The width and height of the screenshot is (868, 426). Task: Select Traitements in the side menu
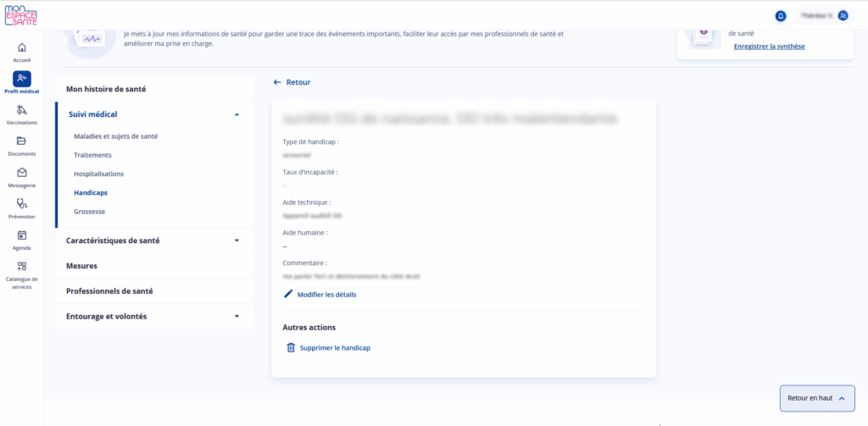[x=92, y=155]
